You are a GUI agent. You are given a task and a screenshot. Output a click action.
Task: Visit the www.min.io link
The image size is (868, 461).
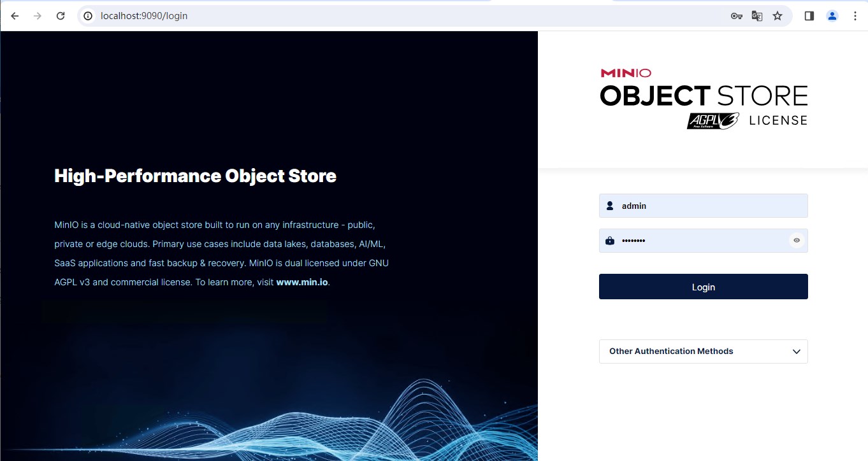point(302,282)
